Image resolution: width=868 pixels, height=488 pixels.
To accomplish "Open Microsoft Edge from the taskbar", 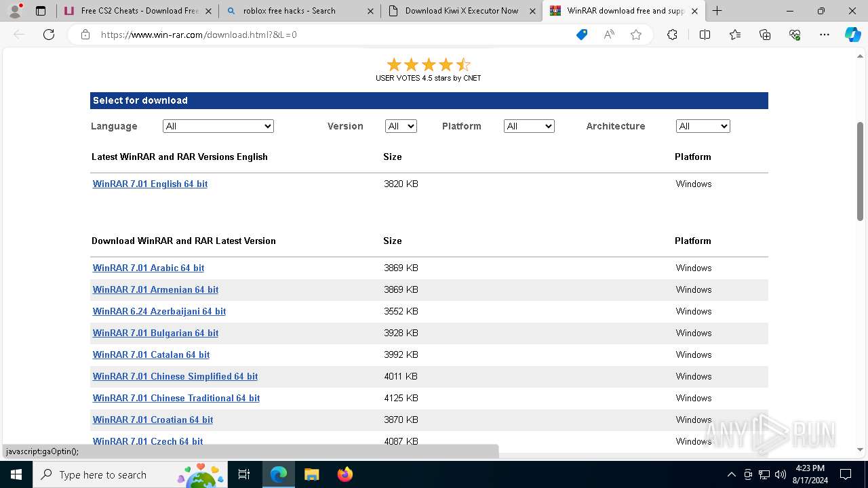I will [x=279, y=474].
